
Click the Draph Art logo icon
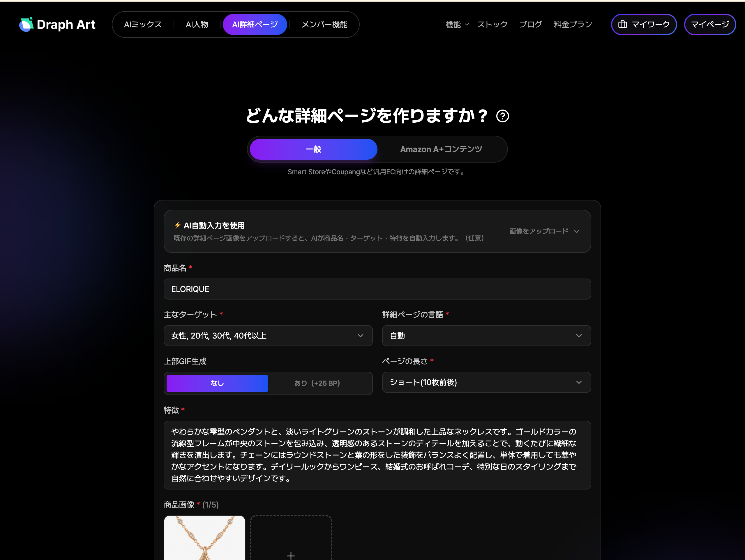click(26, 24)
